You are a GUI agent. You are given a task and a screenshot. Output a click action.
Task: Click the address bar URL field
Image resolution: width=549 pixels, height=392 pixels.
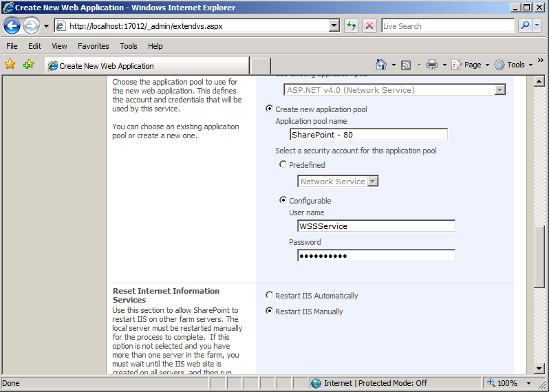(x=191, y=26)
